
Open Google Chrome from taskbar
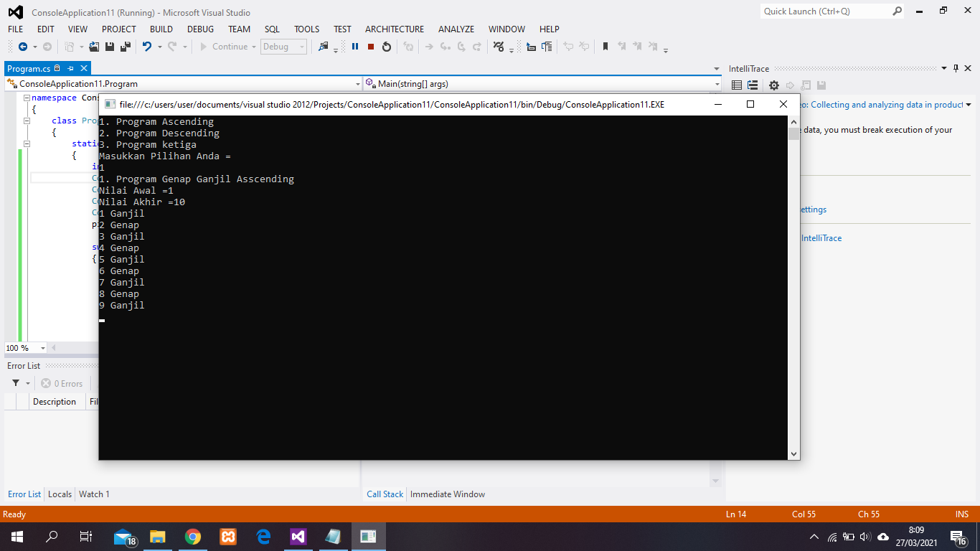[x=192, y=537]
